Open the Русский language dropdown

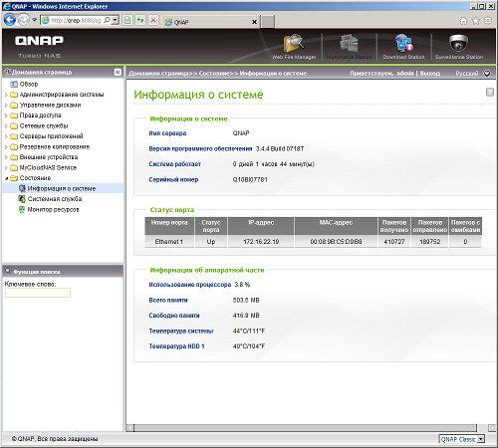pos(487,73)
